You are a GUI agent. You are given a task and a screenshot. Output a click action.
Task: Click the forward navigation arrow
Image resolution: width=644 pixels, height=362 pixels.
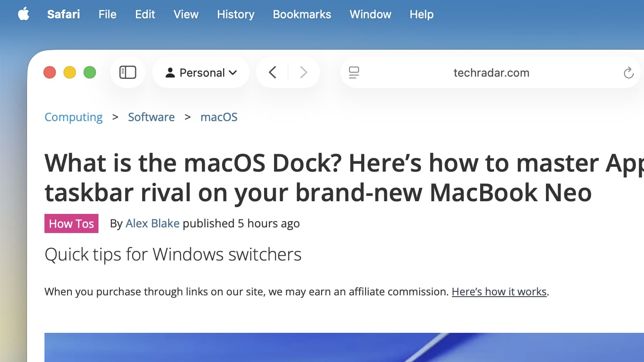(304, 72)
